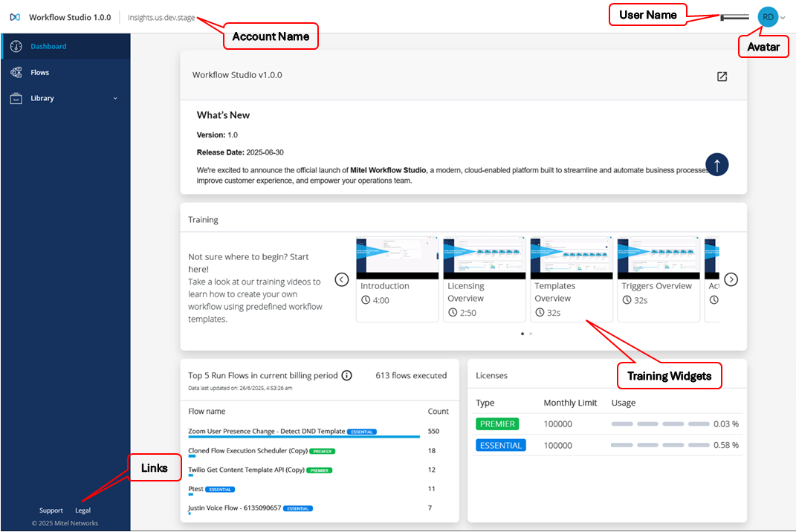This screenshot has width=796, height=532.
Task: Open the Support link
Action: 51,510
